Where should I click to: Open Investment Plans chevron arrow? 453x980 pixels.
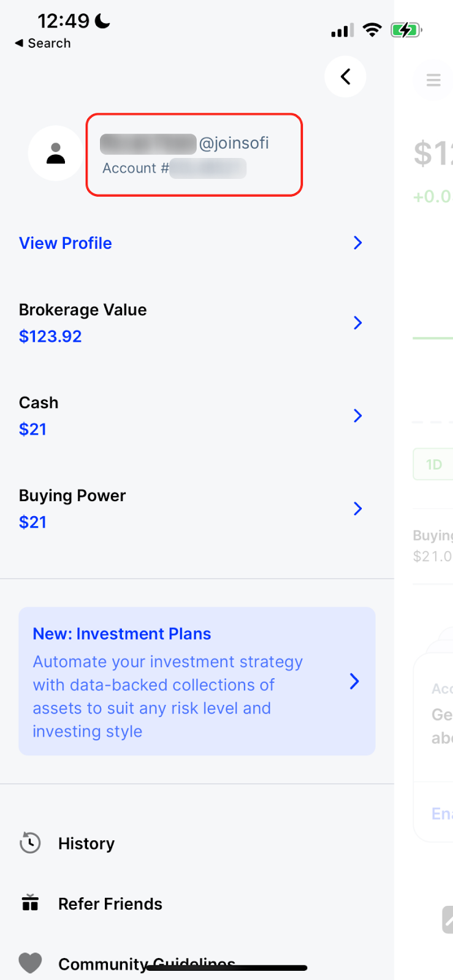354,681
